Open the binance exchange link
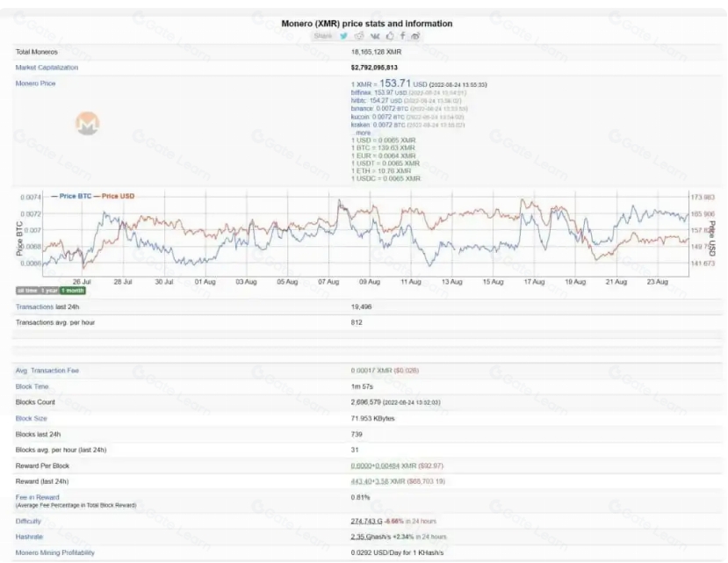Screen dimensions: 728x563 click(362, 109)
